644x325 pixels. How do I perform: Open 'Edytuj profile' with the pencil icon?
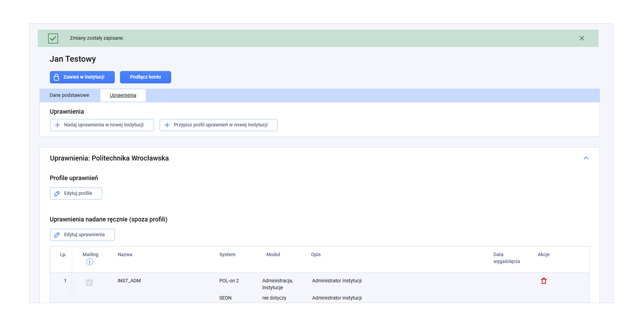pyautogui.click(x=76, y=194)
